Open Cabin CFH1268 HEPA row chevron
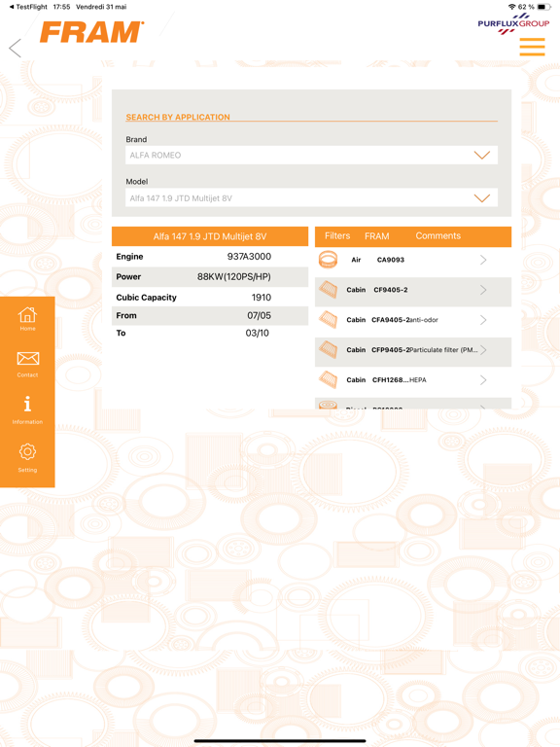This screenshot has height=747, width=560. tap(483, 379)
